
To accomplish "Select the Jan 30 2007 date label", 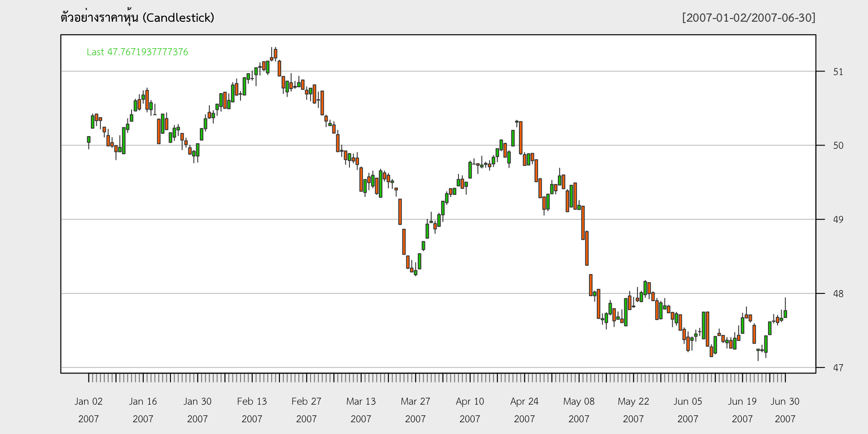I will click(x=198, y=410).
